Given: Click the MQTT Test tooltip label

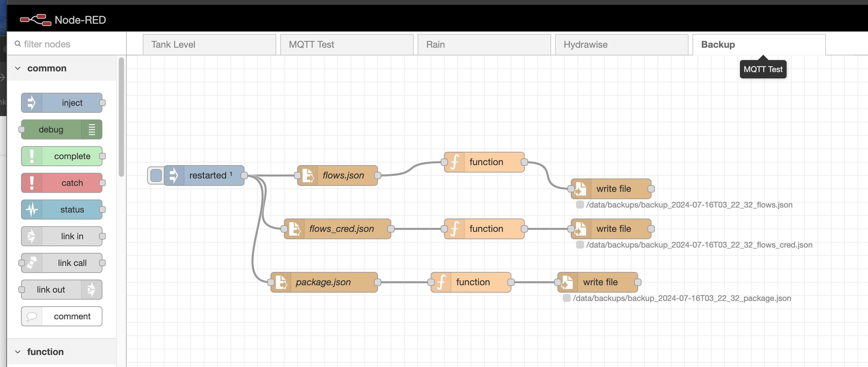Looking at the screenshot, I should pyautogui.click(x=763, y=69).
